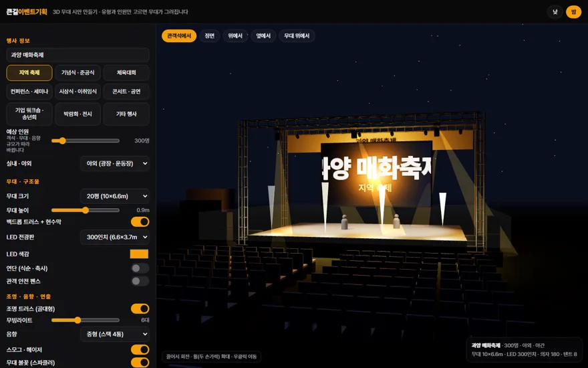
Task: Choose the 지역 축제 event type
Action: [x=29, y=72]
